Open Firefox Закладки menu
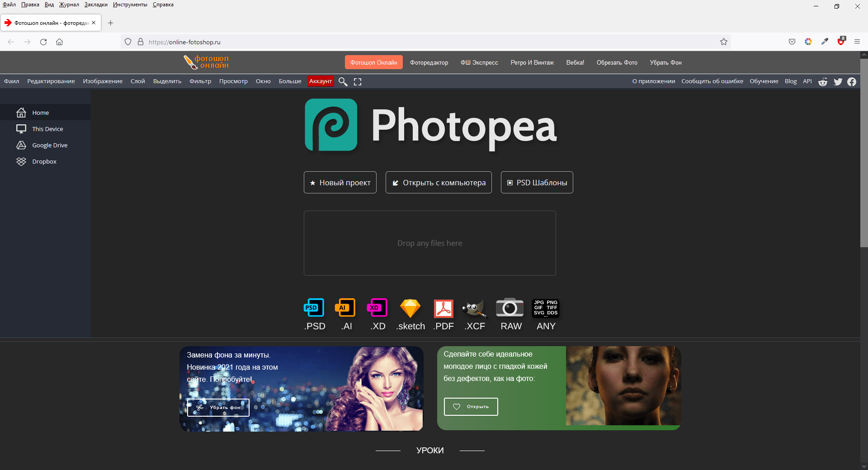868x470 pixels. (96, 5)
